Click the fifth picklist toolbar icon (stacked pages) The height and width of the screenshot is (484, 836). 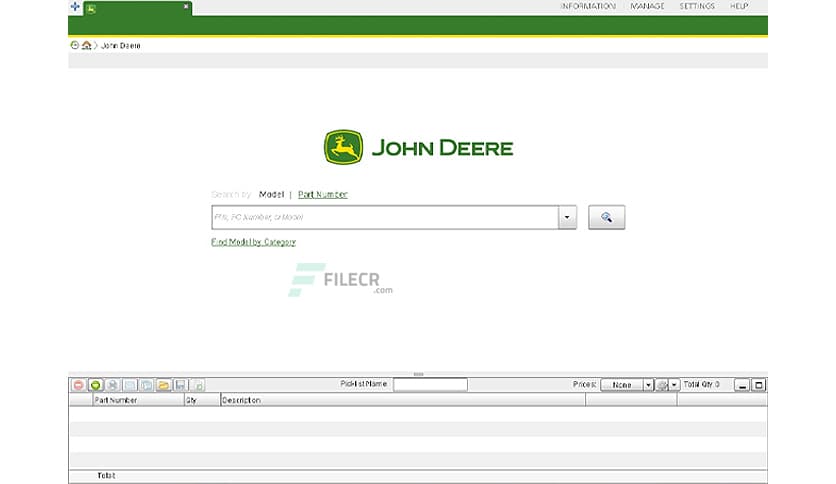pyautogui.click(x=147, y=385)
